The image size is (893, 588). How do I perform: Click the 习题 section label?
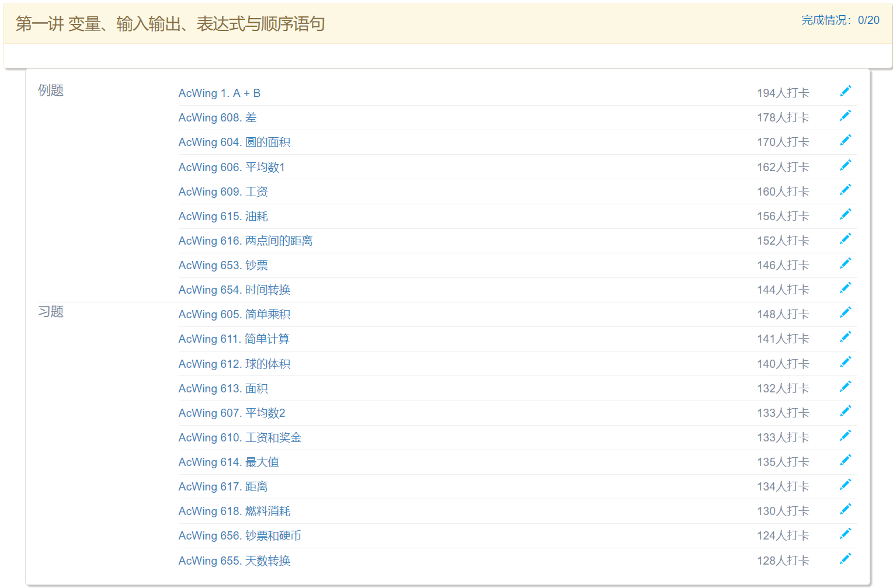click(x=51, y=312)
